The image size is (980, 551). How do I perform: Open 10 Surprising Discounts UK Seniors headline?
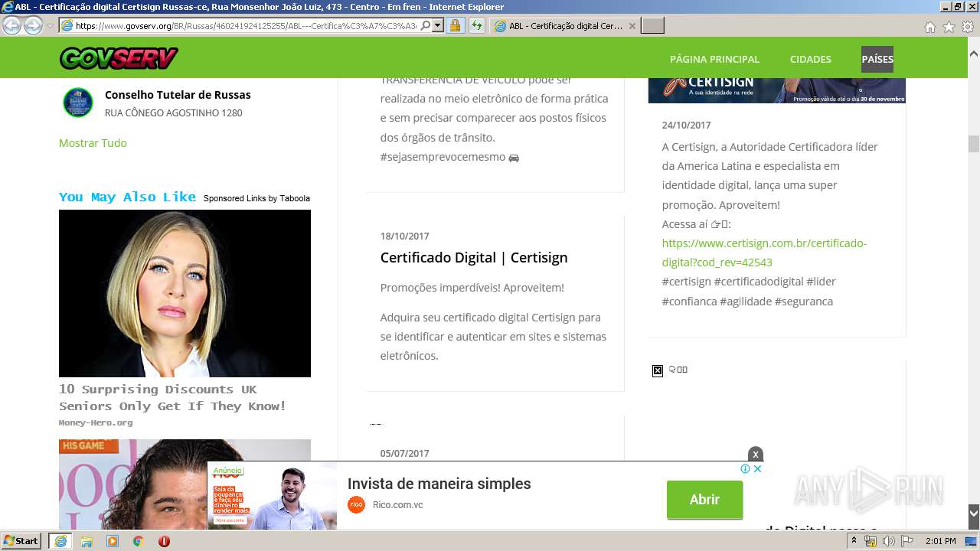pos(172,398)
